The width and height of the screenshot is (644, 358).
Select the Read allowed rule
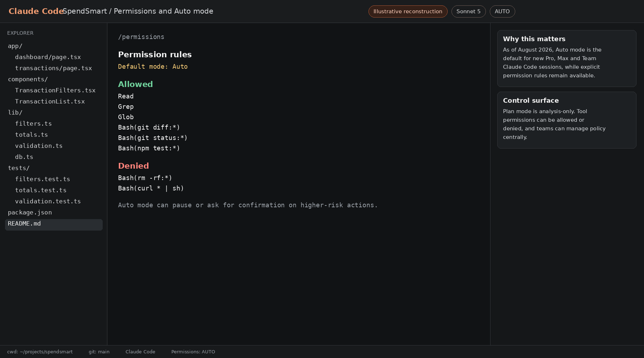pyautogui.click(x=126, y=96)
